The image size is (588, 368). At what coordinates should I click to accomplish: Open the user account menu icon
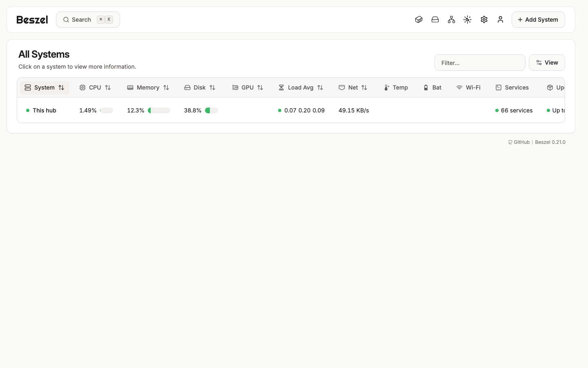[500, 20]
